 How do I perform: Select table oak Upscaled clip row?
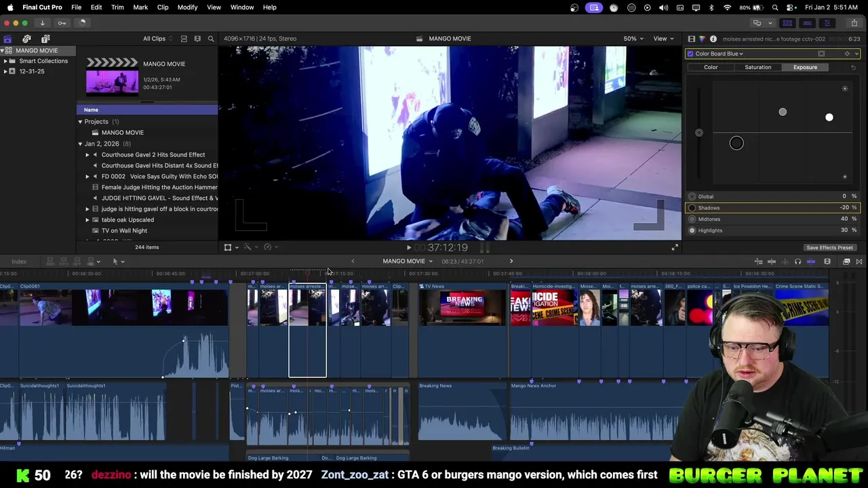click(147, 220)
